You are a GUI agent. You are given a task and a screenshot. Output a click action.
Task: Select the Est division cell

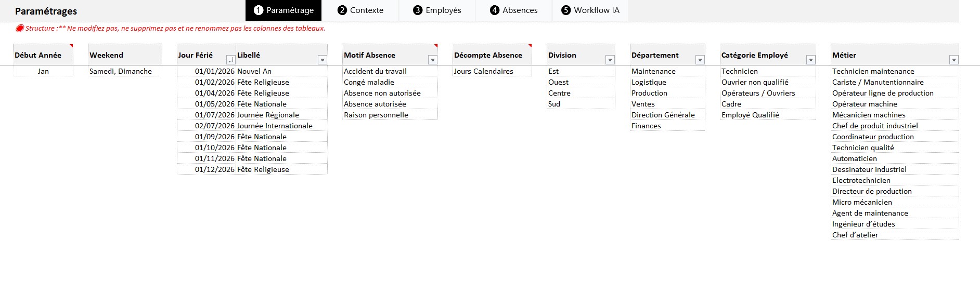(581, 71)
